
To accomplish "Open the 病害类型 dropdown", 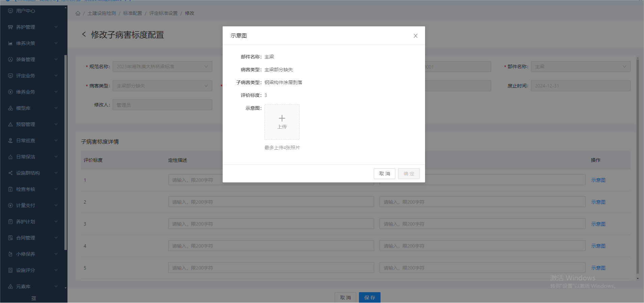I will (162, 86).
